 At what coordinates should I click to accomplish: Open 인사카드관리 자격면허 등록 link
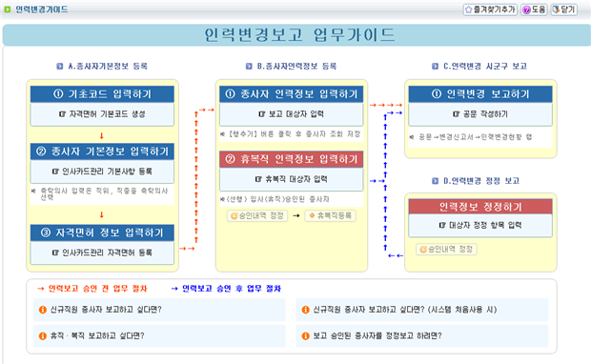pyautogui.click(x=102, y=253)
